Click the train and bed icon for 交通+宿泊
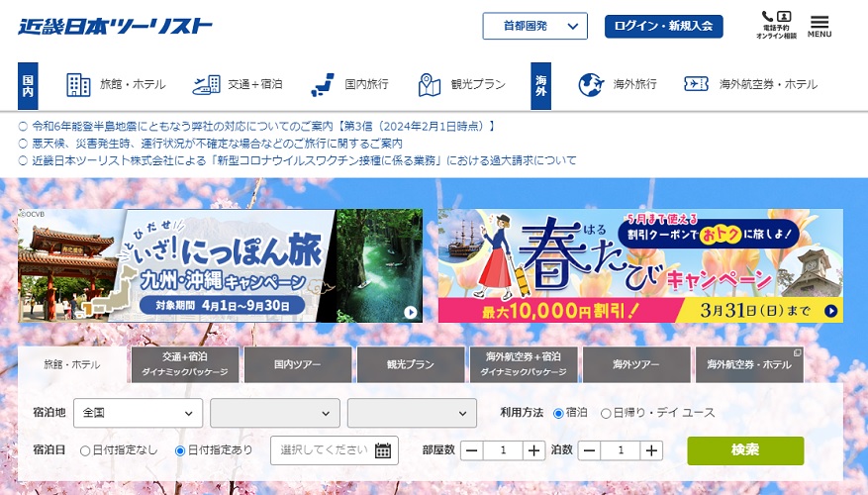 point(207,85)
